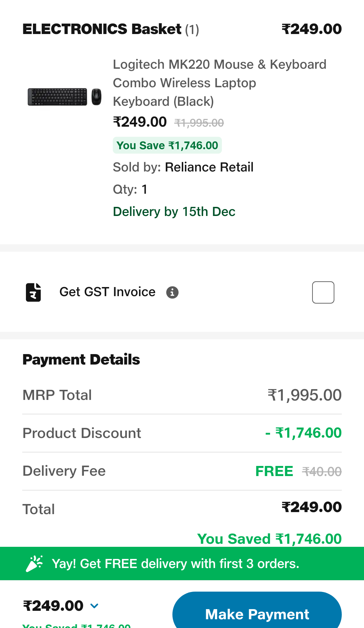Tap the free delivery promo banner

(x=182, y=564)
